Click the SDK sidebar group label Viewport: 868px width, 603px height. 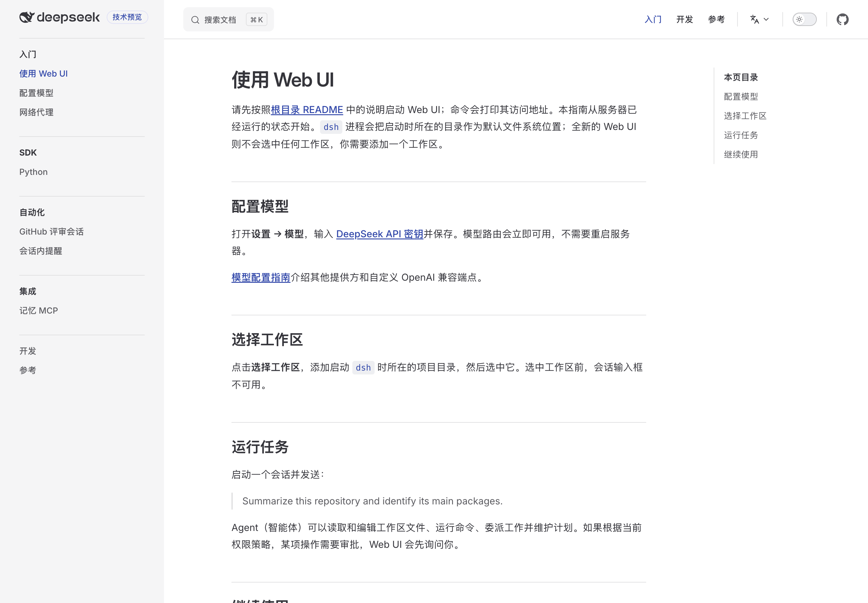[28, 153]
